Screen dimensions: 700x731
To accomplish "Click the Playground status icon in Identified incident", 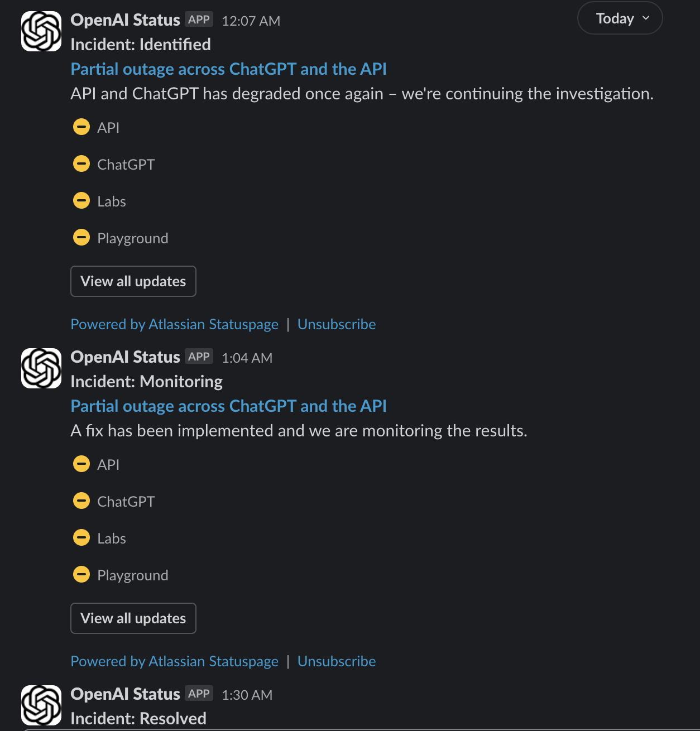I will coord(81,238).
